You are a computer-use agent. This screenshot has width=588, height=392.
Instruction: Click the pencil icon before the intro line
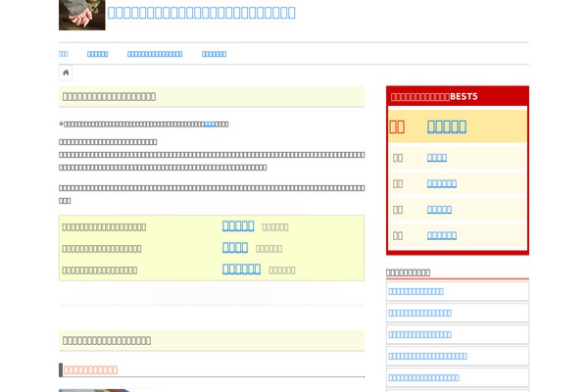coord(61,123)
